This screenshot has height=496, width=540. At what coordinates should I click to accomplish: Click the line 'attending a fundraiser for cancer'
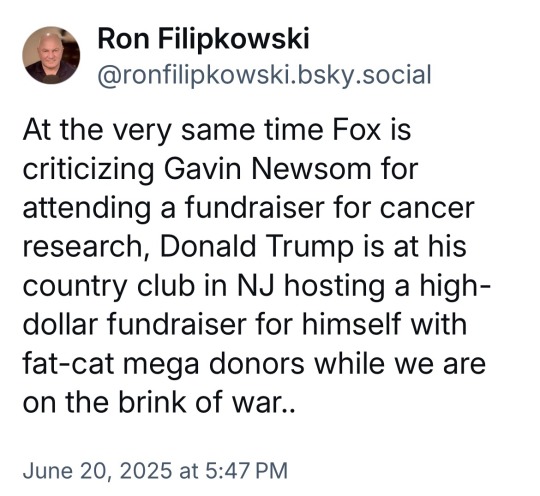[x=249, y=208]
